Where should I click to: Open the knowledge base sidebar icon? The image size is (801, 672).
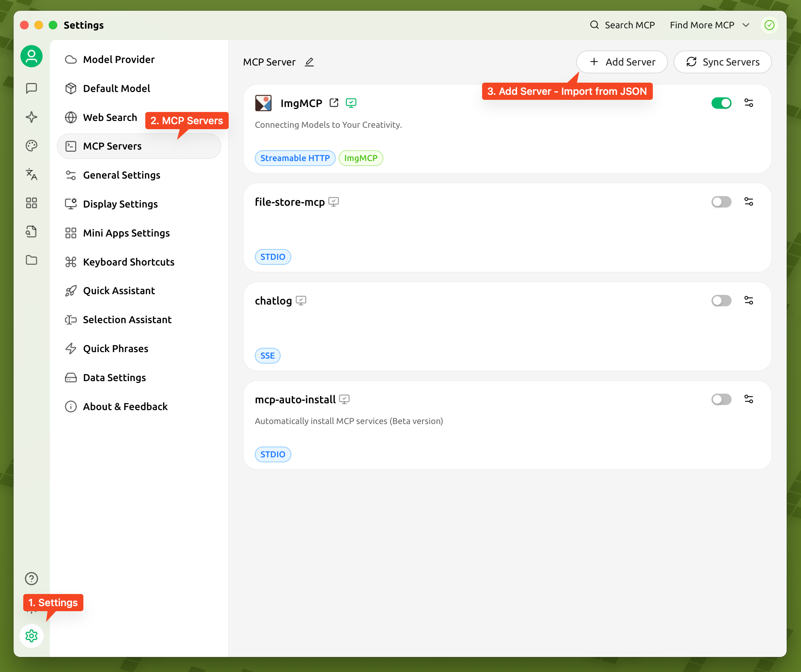(x=31, y=232)
